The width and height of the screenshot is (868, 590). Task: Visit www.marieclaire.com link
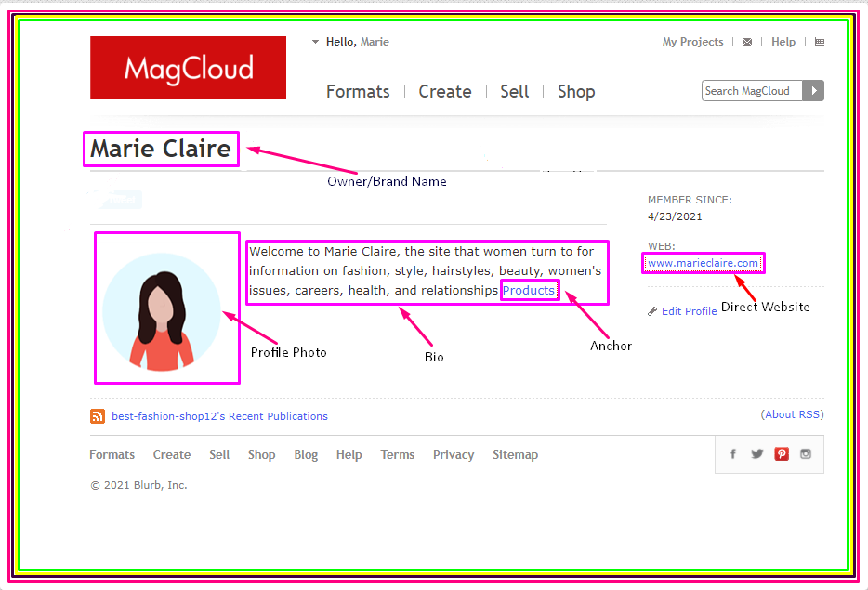coord(703,264)
